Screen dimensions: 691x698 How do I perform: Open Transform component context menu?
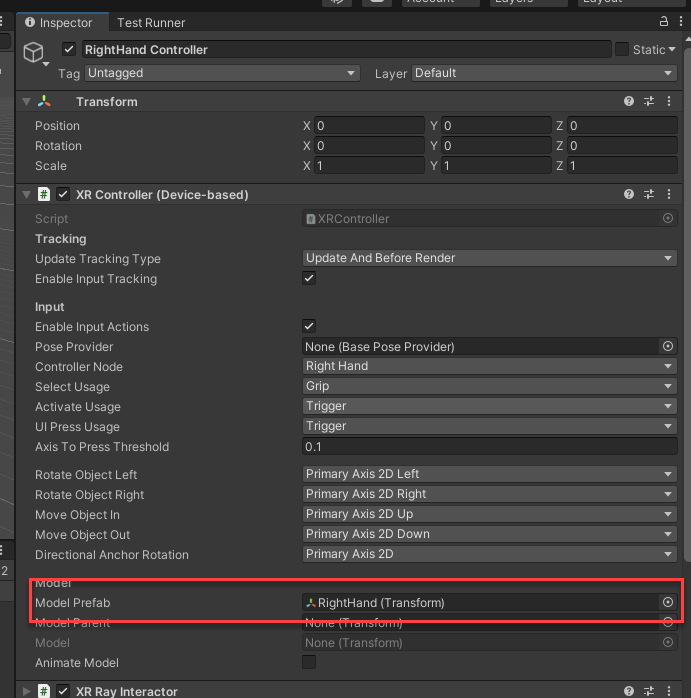point(669,101)
